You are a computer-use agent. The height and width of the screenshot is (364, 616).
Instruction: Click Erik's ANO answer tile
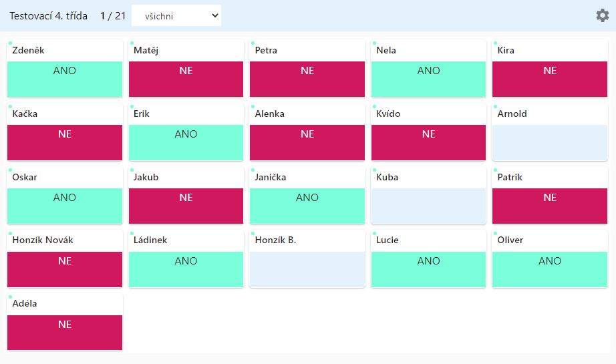186,142
